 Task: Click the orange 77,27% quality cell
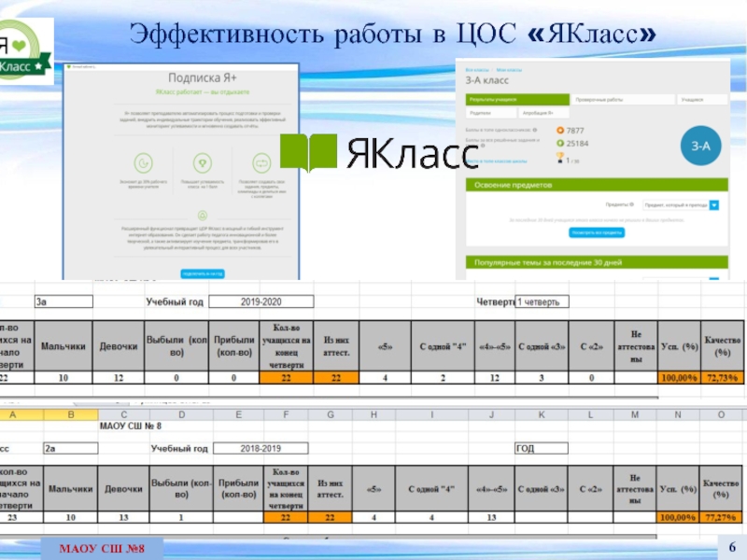[720, 517]
